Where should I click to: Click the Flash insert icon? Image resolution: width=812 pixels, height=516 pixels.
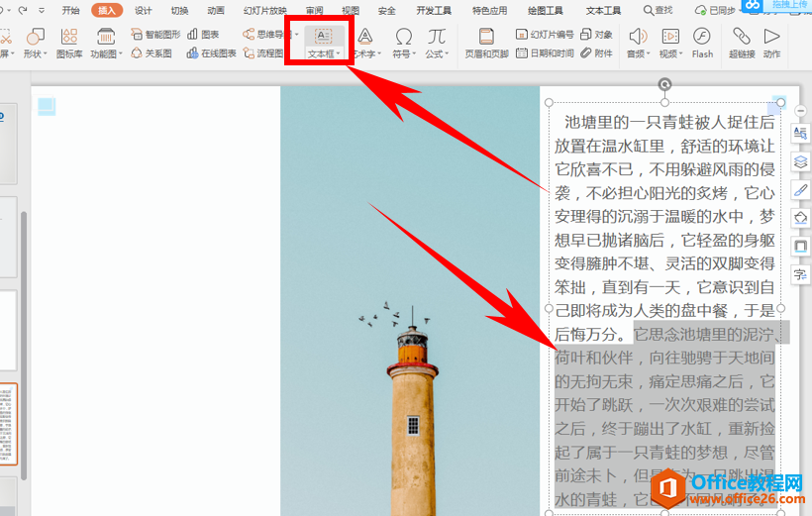[702, 42]
